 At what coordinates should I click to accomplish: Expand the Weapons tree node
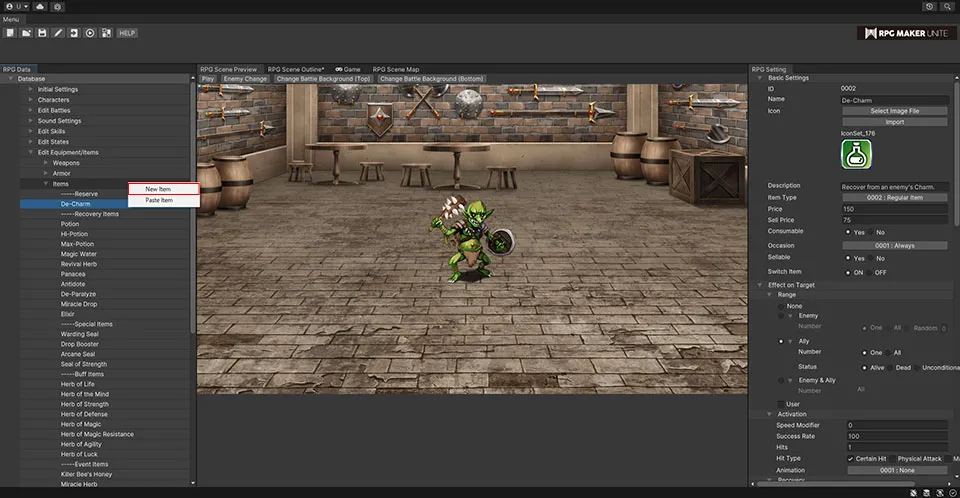tap(45, 162)
